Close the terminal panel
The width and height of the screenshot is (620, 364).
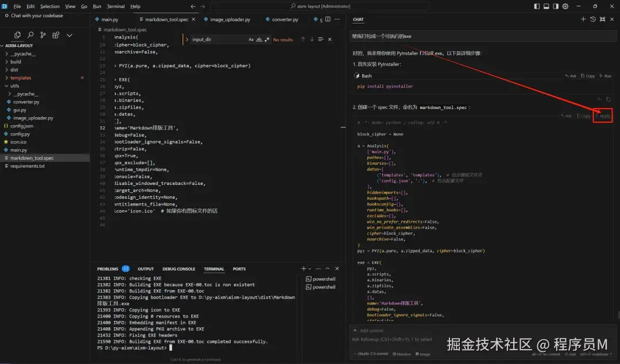coord(337,269)
